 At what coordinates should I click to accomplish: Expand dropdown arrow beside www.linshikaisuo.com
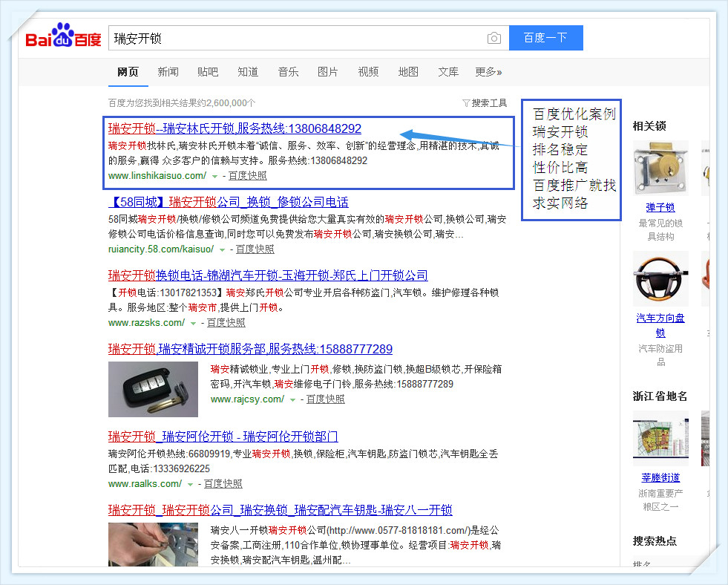[x=214, y=177]
